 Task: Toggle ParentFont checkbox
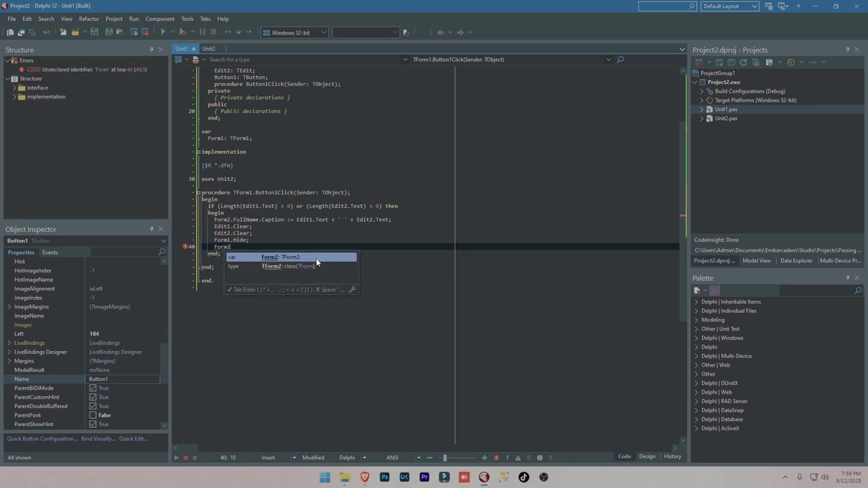coord(93,415)
